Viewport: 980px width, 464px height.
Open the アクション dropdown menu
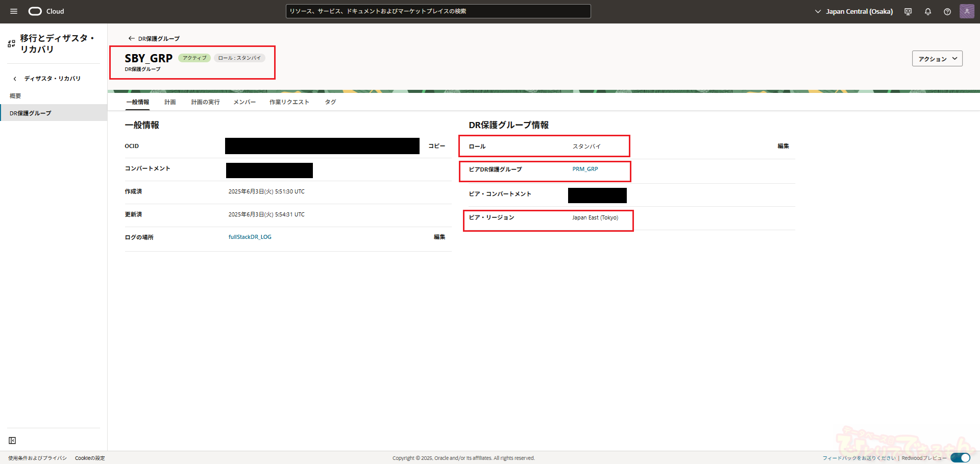(x=937, y=59)
